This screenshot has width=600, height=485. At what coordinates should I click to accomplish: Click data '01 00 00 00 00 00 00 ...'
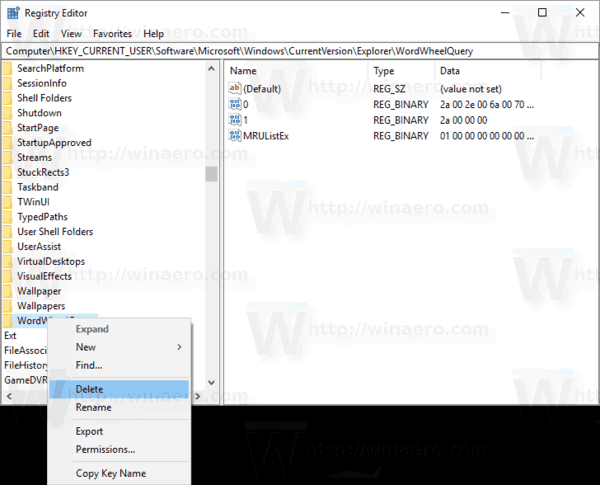pyautogui.click(x=487, y=136)
